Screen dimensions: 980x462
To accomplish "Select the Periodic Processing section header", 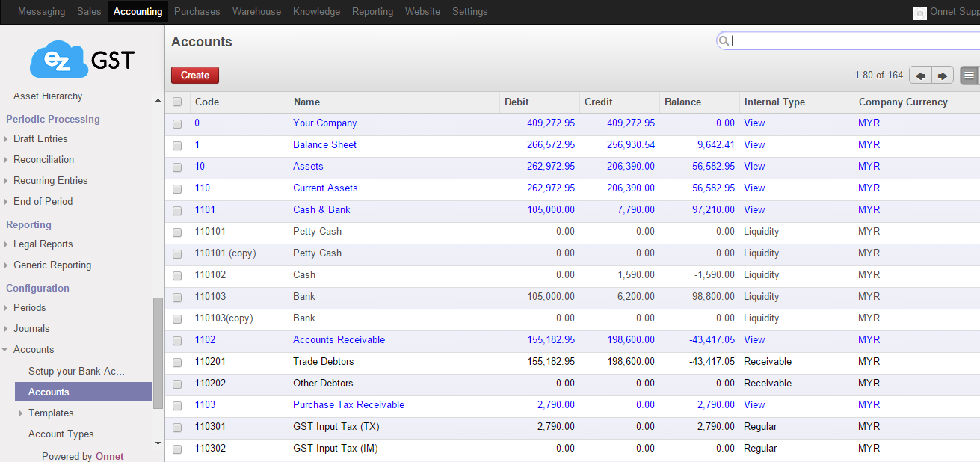I will (x=52, y=119).
